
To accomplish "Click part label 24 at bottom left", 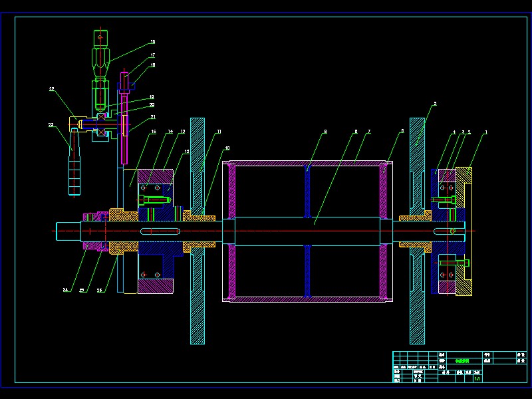I will [x=65, y=290].
